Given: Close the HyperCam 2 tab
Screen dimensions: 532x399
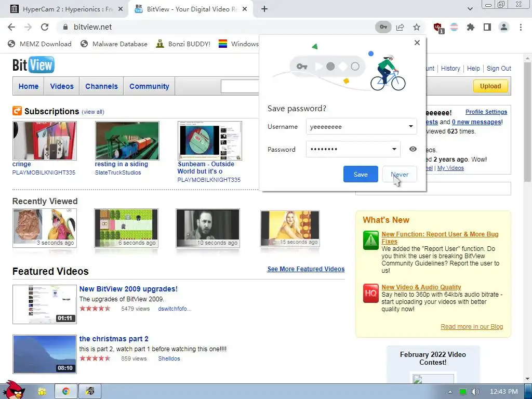Looking at the screenshot, I should (120, 9).
